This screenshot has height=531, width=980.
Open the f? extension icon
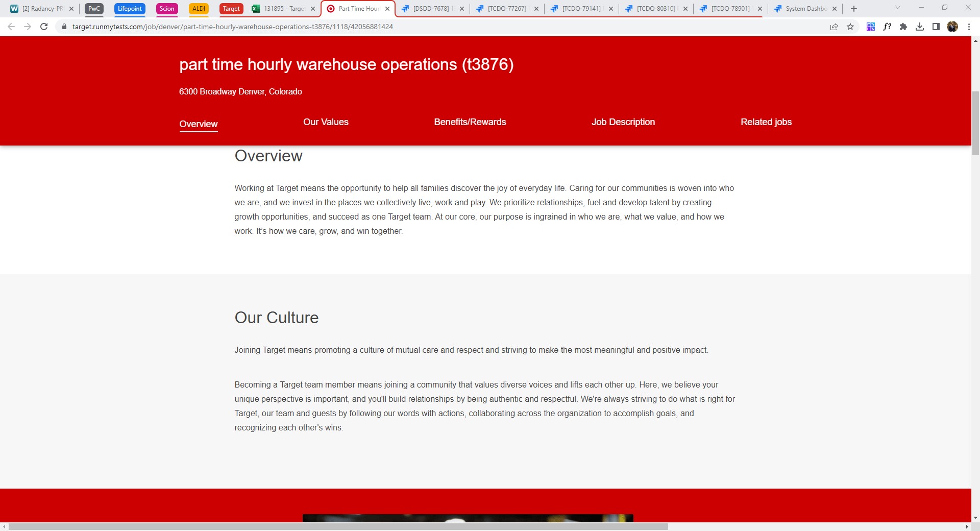pyautogui.click(x=887, y=27)
